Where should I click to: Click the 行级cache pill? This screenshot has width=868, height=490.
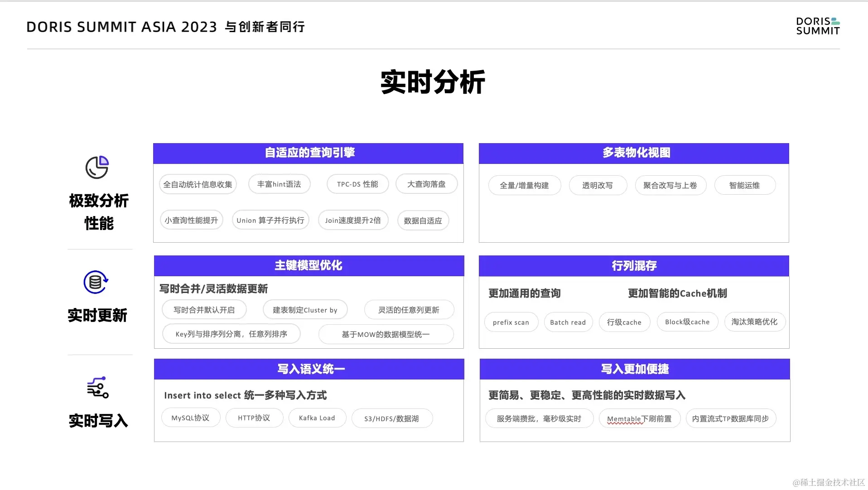tap(624, 322)
